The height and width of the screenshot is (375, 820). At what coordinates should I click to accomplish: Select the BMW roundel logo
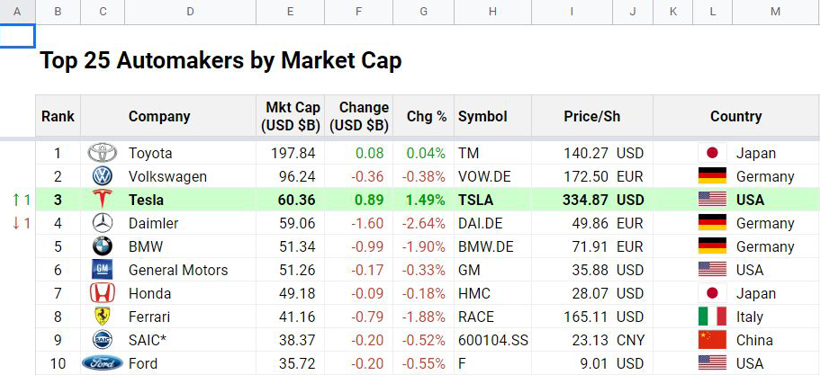pyautogui.click(x=102, y=246)
